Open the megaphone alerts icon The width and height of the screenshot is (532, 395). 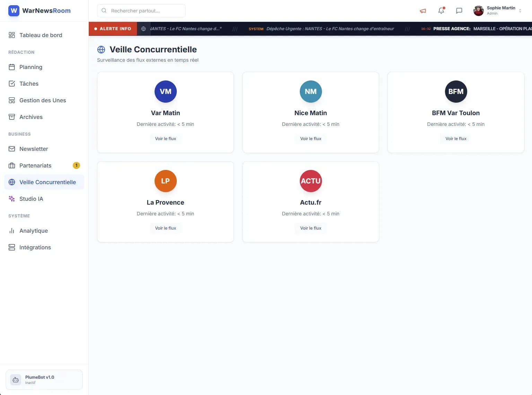pos(423,11)
